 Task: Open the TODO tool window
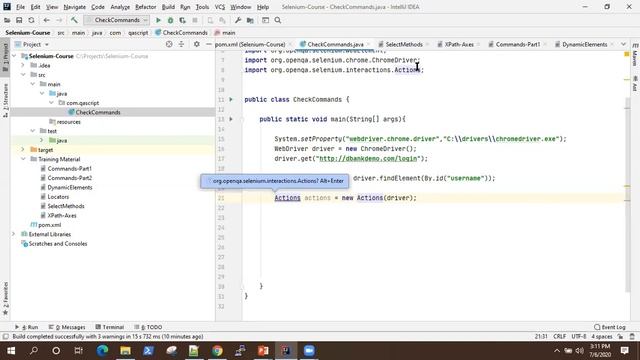[149, 327]
